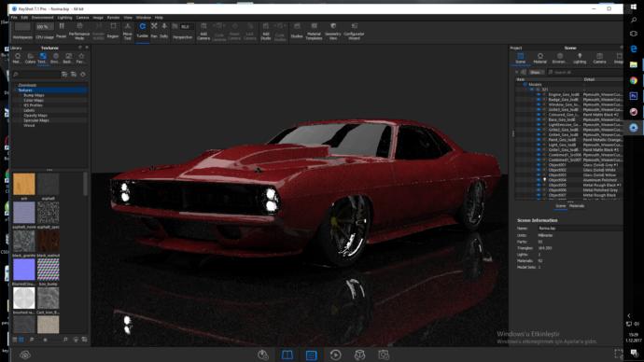This screenshot has width=644, height=362.
Task: Select the box_bump texture thumbnail
Action: pyautogui.click(x=48, y=270)
